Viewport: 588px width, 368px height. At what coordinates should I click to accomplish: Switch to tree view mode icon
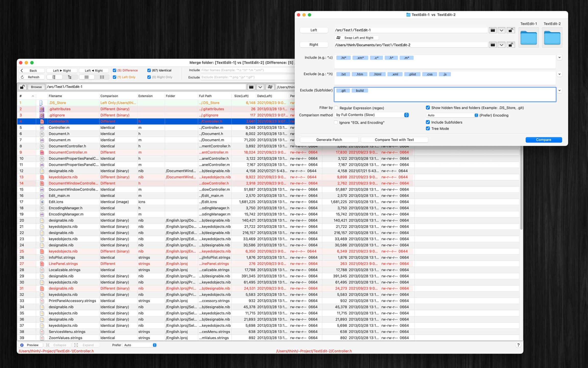[x=69, y=77]
